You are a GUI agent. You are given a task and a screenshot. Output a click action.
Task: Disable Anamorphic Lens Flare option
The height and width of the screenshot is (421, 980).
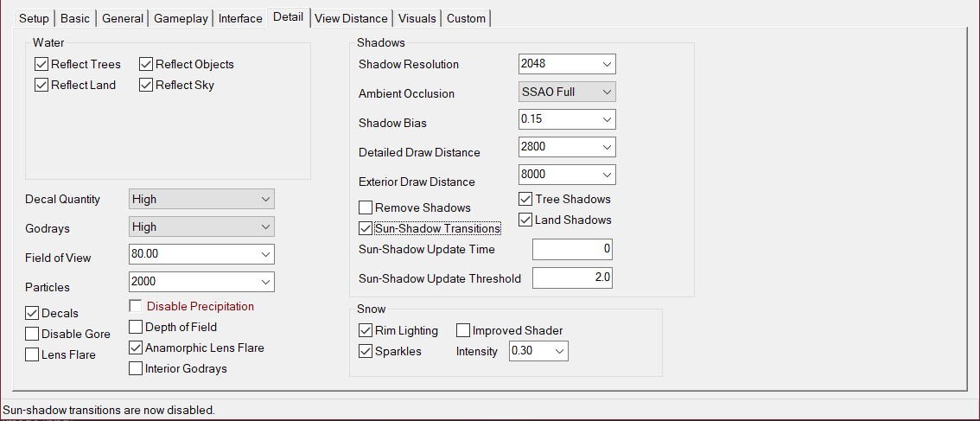point(136,348)
